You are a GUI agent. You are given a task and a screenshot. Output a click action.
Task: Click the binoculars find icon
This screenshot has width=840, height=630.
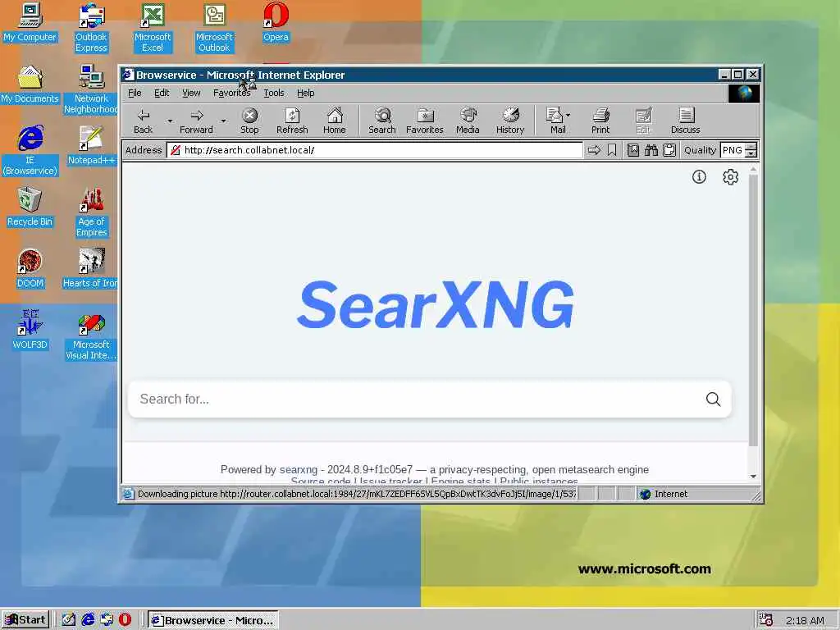651,151
